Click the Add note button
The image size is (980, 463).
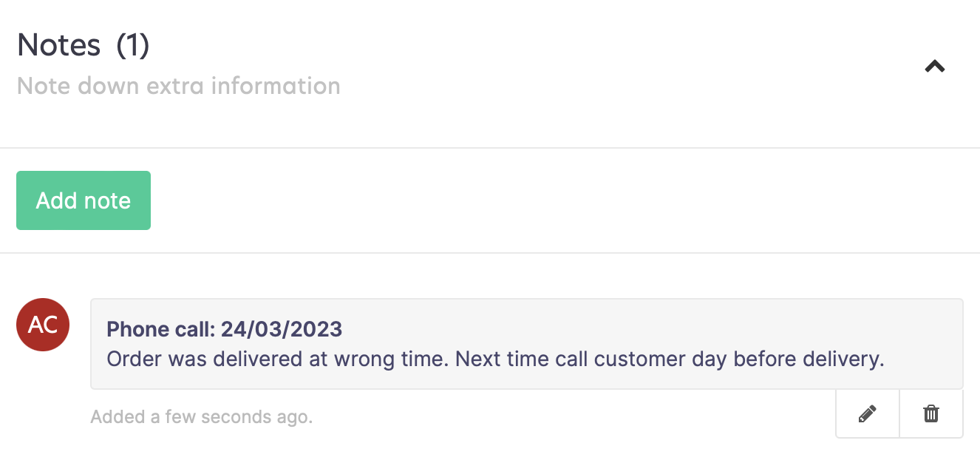(x=84, y=200)
